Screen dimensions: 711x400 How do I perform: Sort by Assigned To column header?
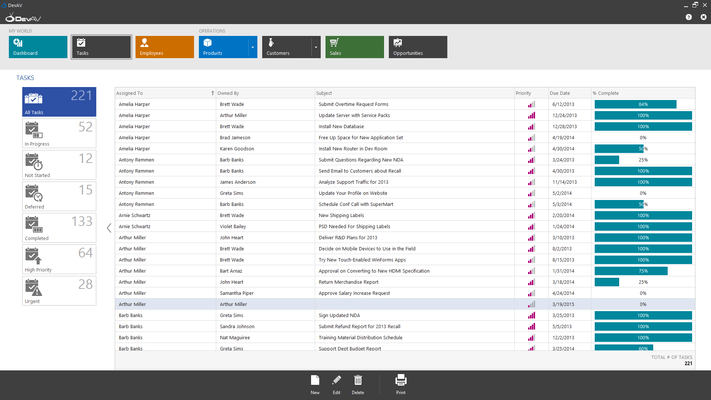point(165,93)
